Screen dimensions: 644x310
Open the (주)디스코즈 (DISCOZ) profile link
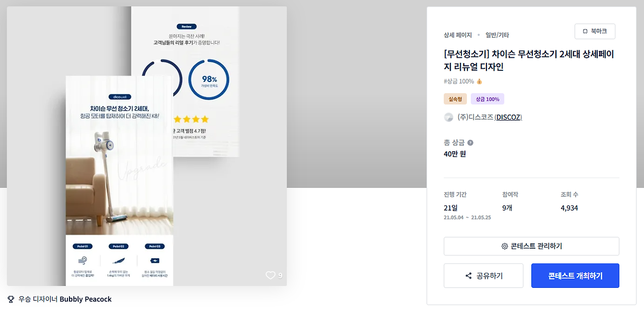click(490, 117)
